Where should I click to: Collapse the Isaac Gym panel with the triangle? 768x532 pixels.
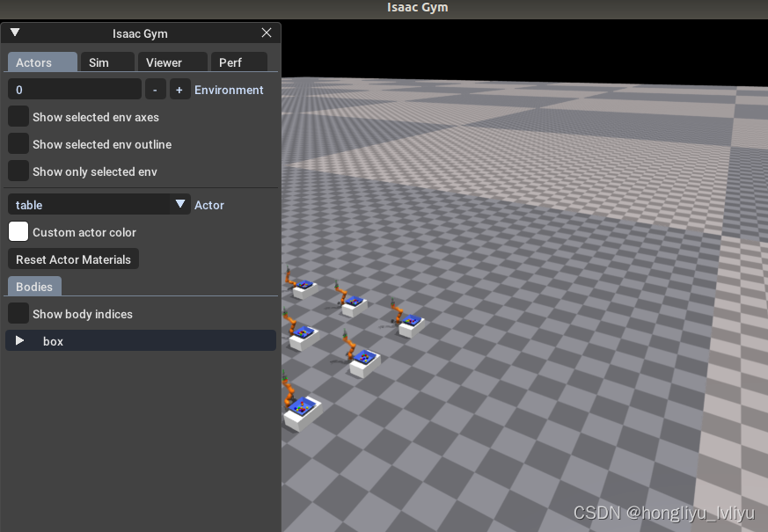(x=15, y=33)
